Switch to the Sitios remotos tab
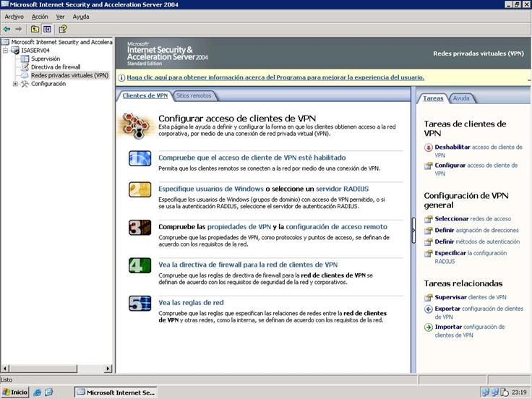 coord(194,95)
